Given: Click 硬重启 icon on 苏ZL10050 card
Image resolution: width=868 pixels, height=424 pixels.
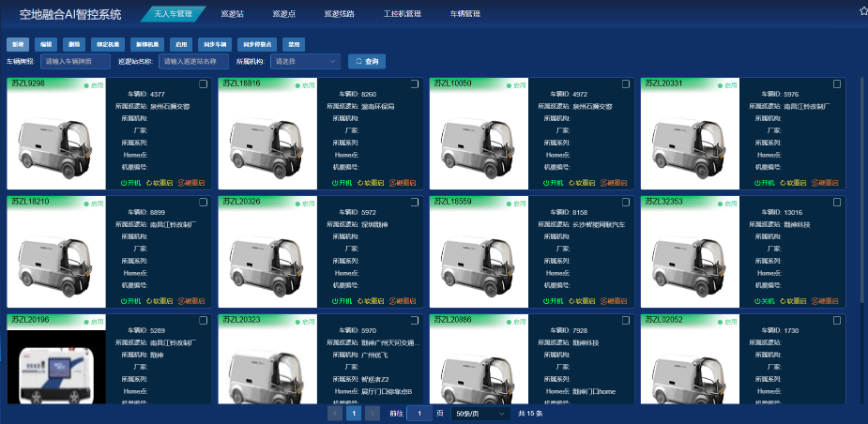Looking at the screenshot, I should tap(602, 183).
